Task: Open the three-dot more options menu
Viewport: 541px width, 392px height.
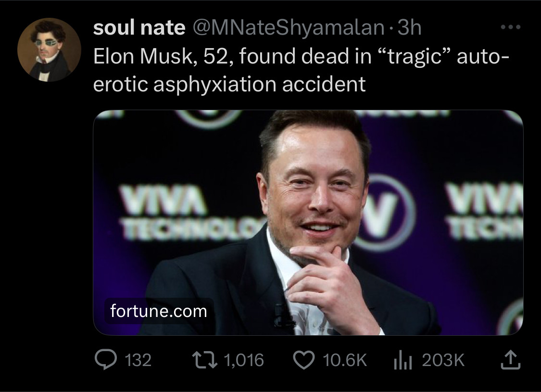Action: click(510, 28)
